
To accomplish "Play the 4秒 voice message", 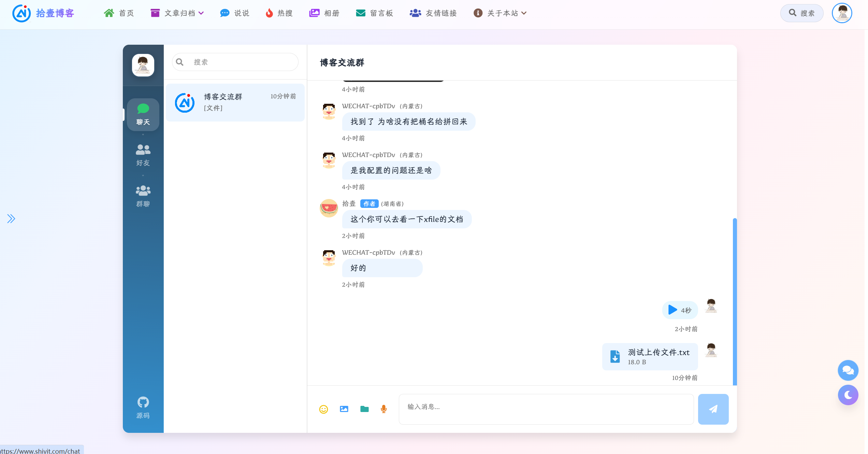I will coord(672,310).
